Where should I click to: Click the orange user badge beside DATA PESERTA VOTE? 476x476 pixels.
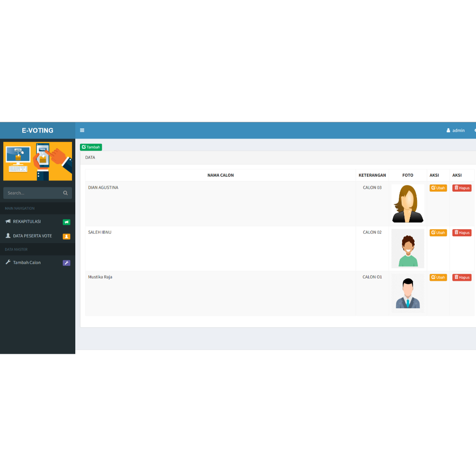tap(66, 237)
